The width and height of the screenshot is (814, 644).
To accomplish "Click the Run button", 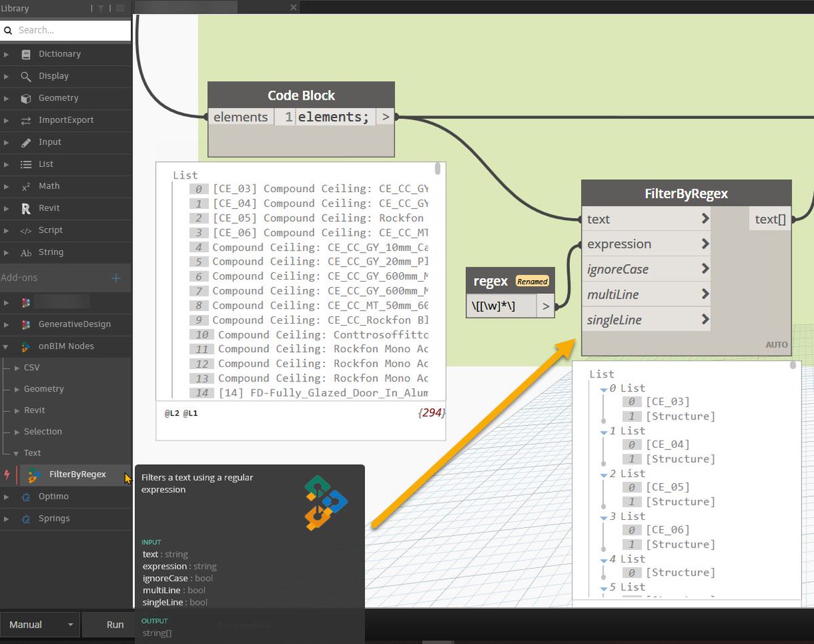I will (115, 624).
